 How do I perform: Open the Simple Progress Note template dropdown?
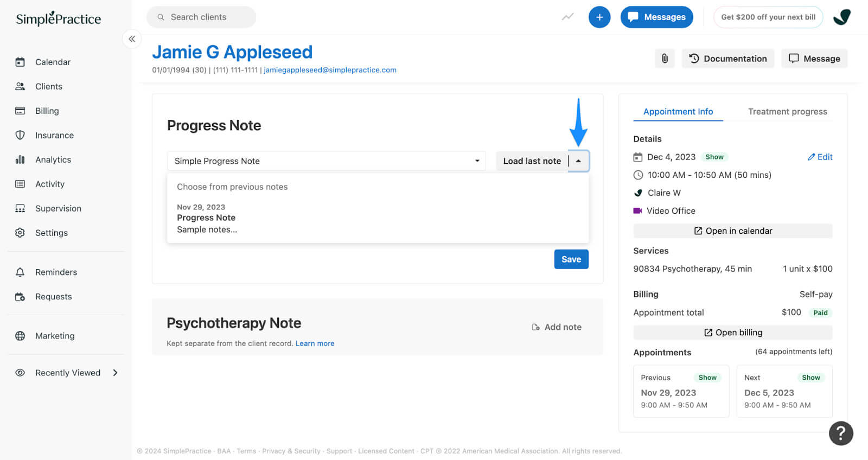(327, 161)
